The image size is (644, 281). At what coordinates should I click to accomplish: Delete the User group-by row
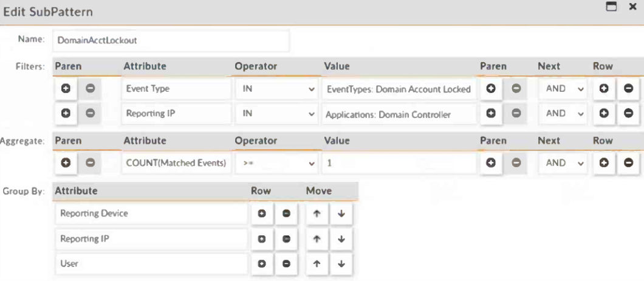[x=286, y=263]
